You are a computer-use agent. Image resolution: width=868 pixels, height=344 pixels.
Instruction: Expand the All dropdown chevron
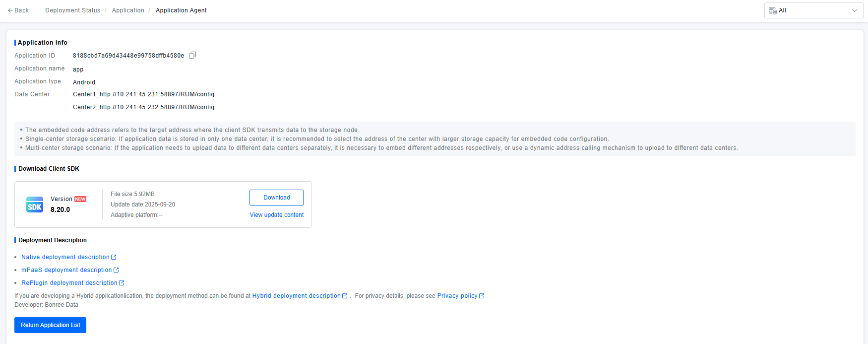click(854, 10)
